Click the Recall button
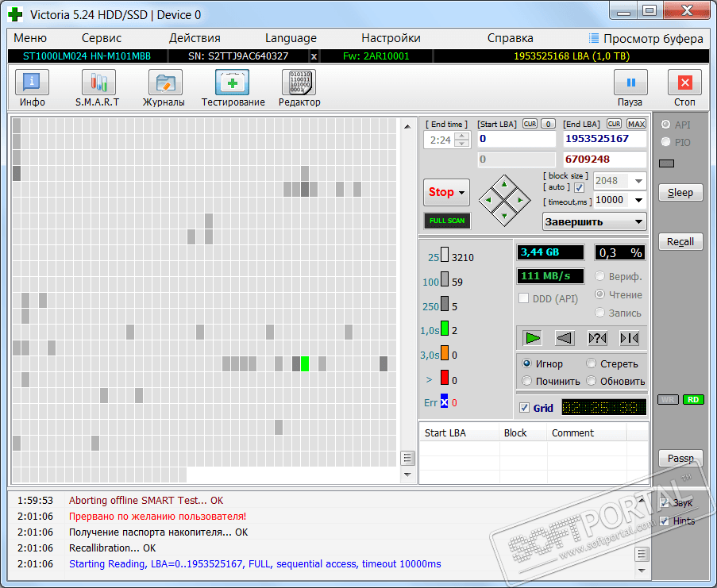 tap(680, 241)
